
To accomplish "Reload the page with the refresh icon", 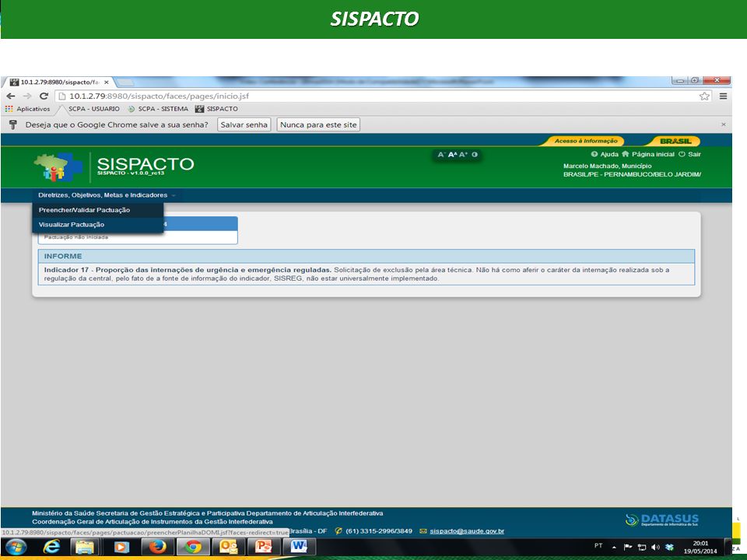I will pyautogui.click(x=44, y=96).
